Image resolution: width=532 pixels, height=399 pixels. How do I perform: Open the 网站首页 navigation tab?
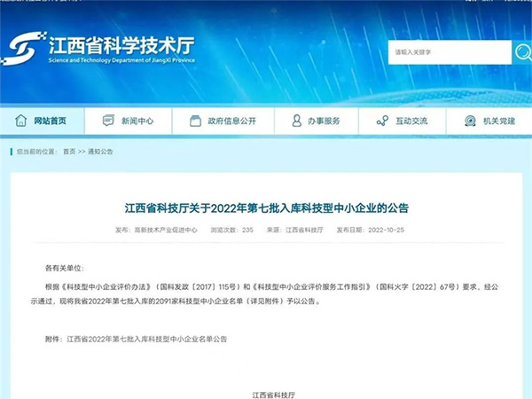pyautogui.click(x=50, y=121)
